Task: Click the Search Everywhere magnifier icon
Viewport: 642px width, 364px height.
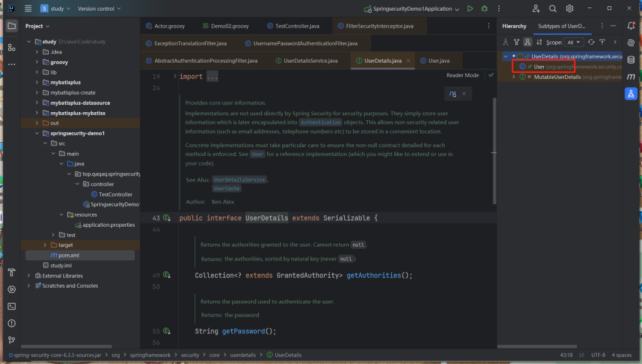Action: 553,9
